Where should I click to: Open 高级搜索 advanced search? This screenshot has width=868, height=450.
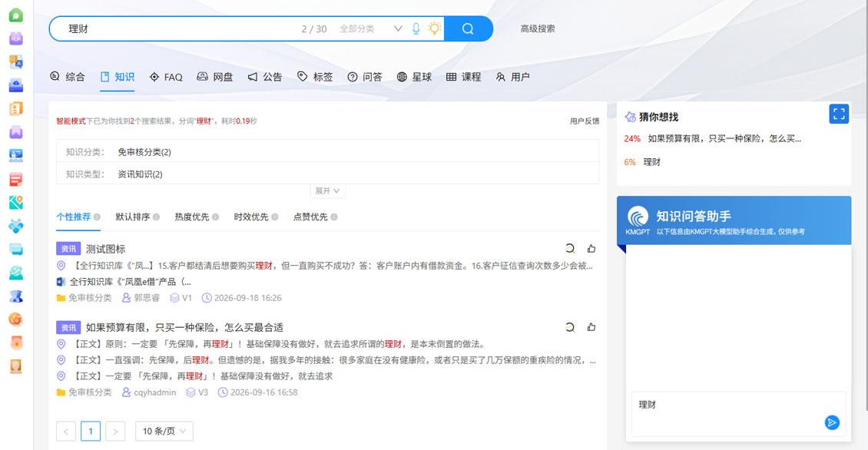click(x=538, y=28)
